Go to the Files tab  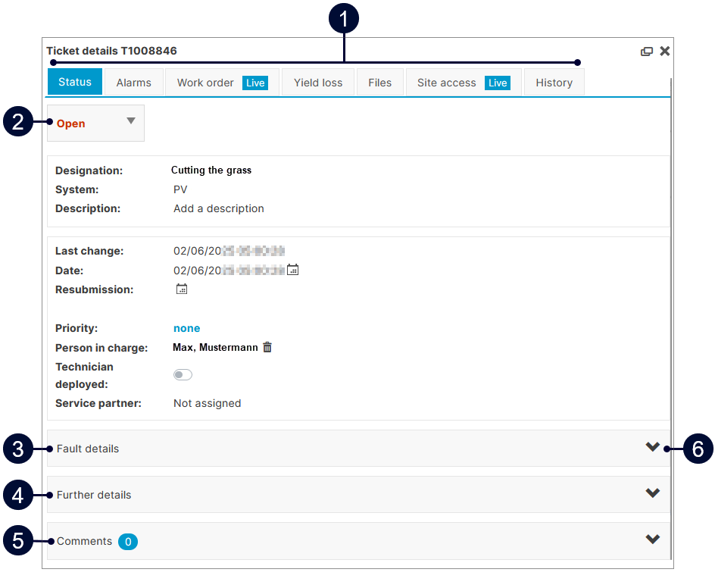click(x=379, y=83)
